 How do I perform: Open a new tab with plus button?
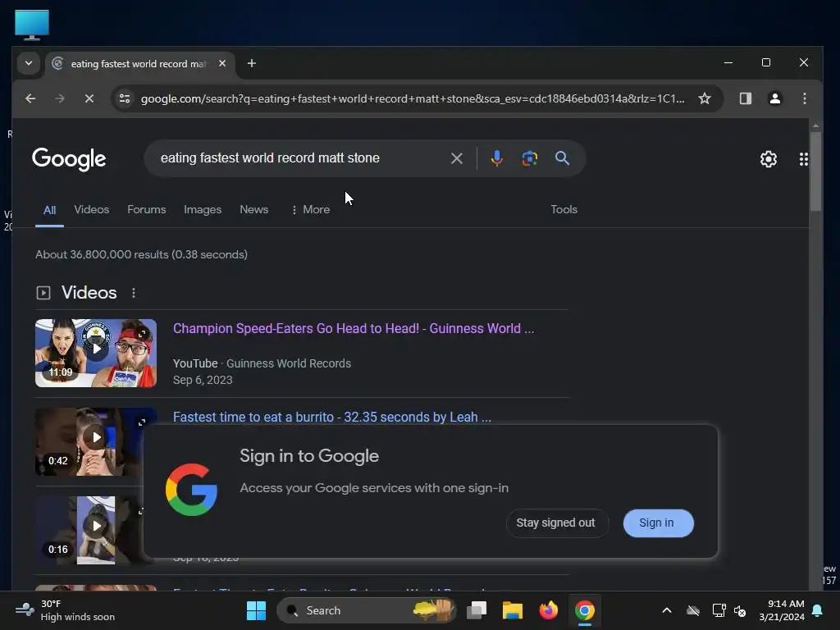pos(251,63)
